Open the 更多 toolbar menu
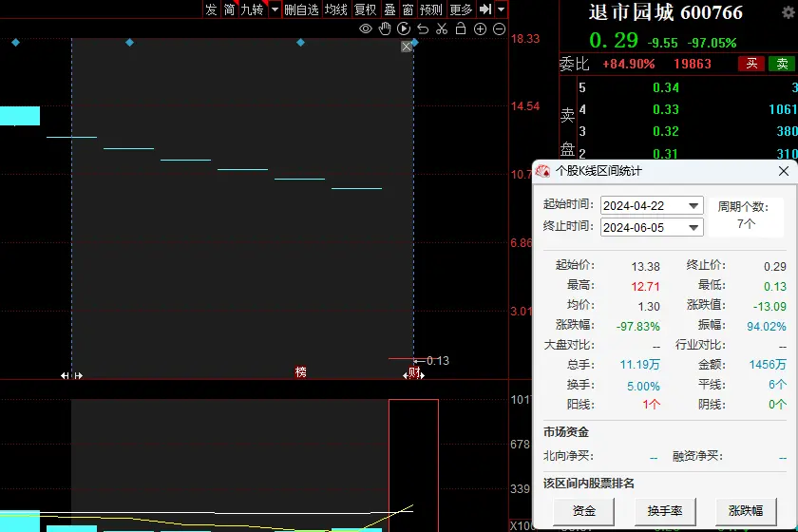The height and width of the screenshot is (532, 798). pyautogui.click(x=461, y=9)
